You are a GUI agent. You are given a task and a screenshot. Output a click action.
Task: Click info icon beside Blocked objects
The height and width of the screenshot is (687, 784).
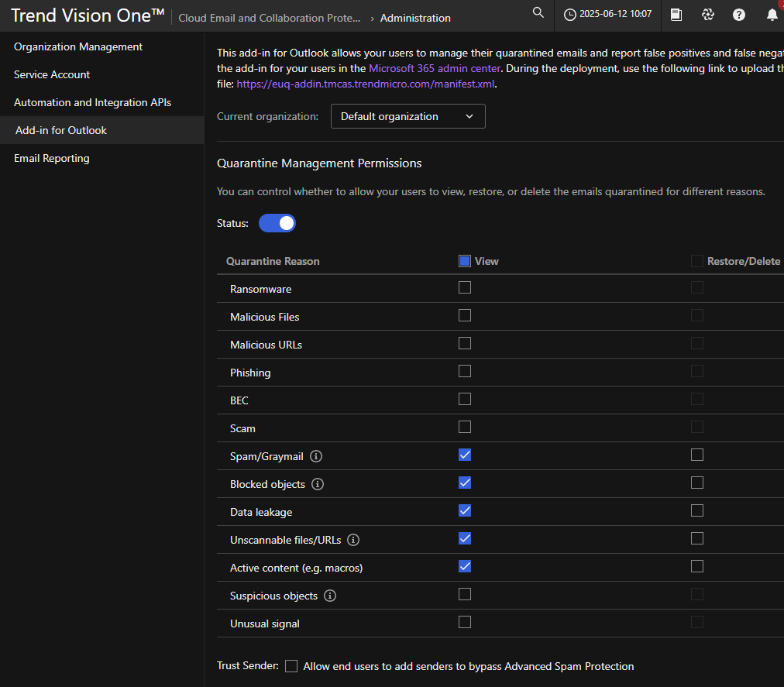pos(318,484)
